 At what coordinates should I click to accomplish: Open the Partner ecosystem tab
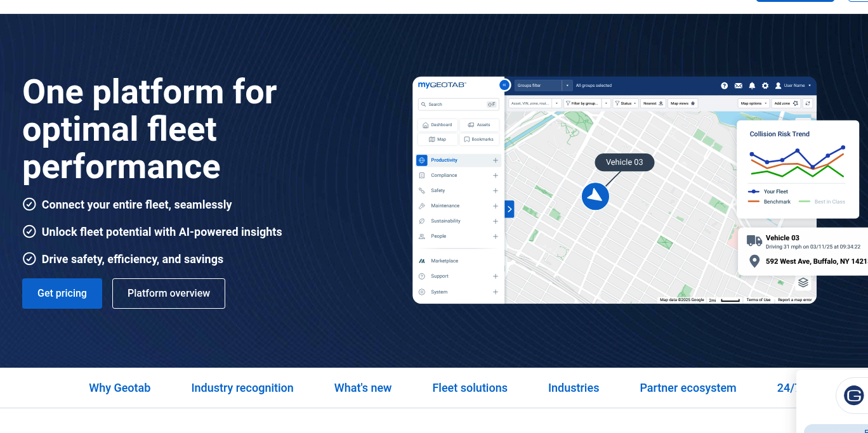point(688,388)
